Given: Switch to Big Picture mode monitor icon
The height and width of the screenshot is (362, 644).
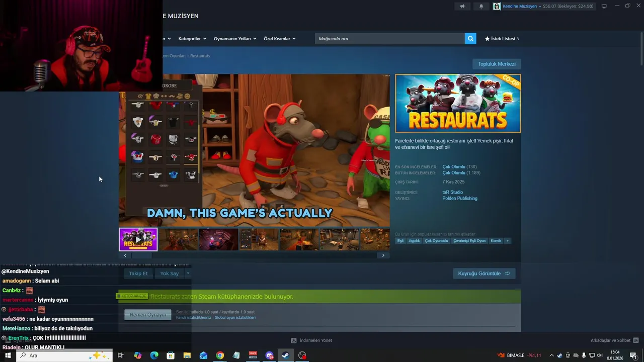Looking at the screenshot, I should click(604, 6).
